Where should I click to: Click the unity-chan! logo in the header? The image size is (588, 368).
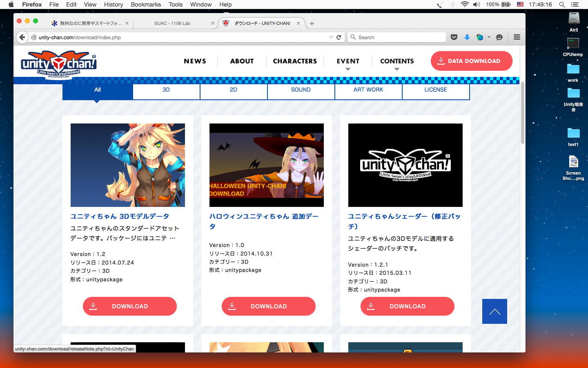pos(59,64)
